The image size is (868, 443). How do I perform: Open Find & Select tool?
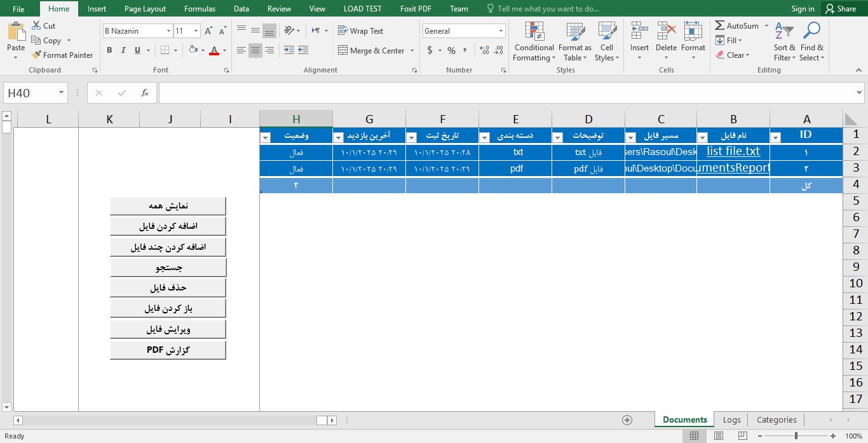pyautogui.click(x=811, y=42)
